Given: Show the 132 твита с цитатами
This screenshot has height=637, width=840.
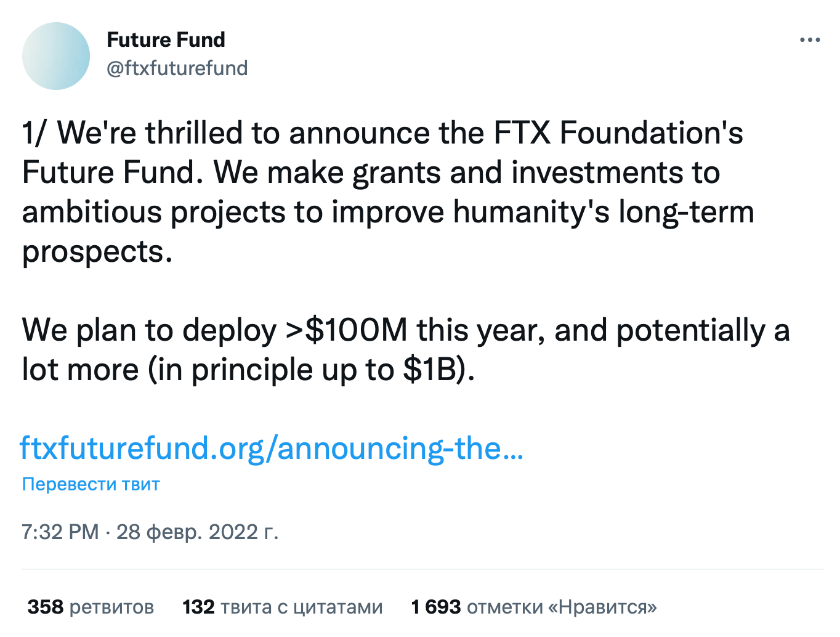Looking at the screenshot, I should tap(282, 607).
